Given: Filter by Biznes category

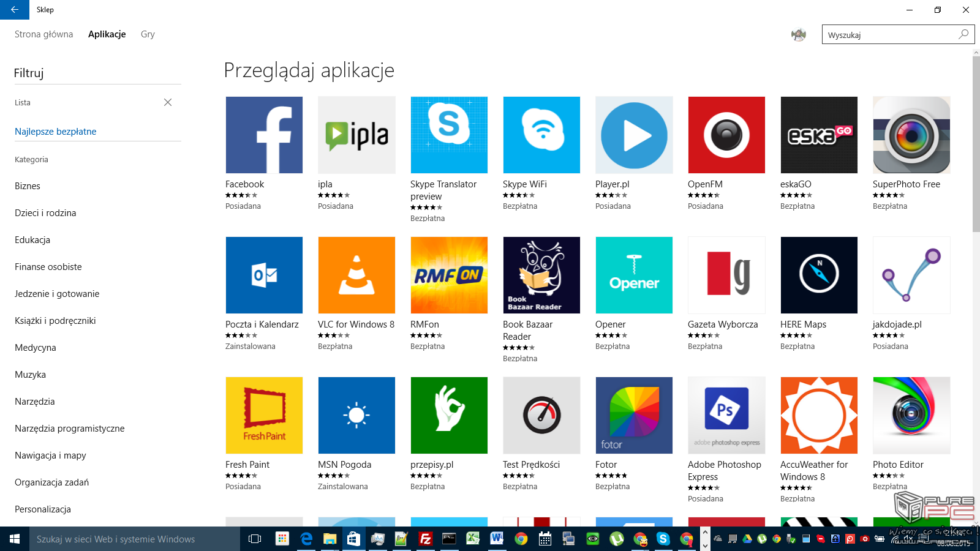Looking at the screenshot, I should [28, 186].
